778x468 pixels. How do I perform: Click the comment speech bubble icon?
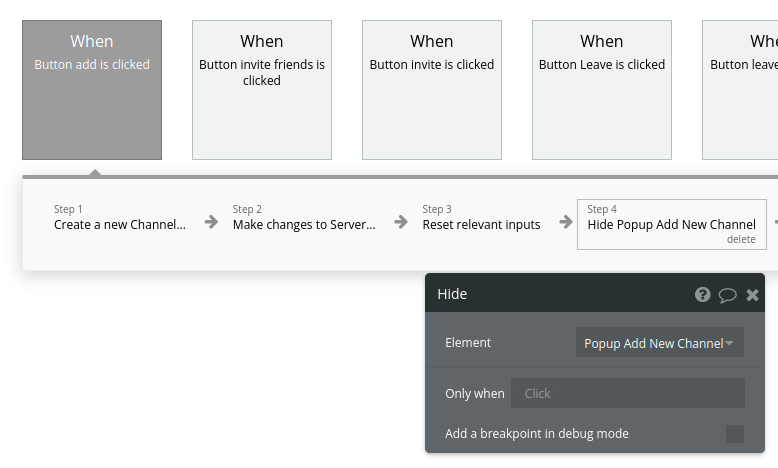tap(728, 295)
